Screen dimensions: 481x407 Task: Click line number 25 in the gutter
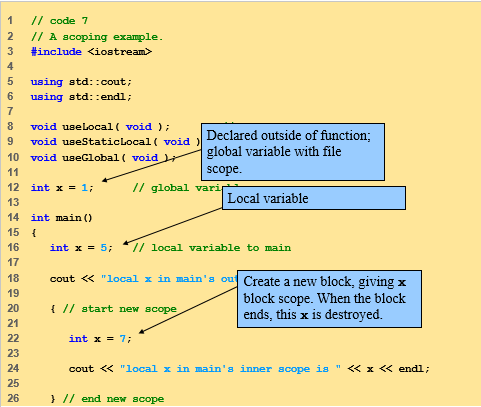[13, 383]
